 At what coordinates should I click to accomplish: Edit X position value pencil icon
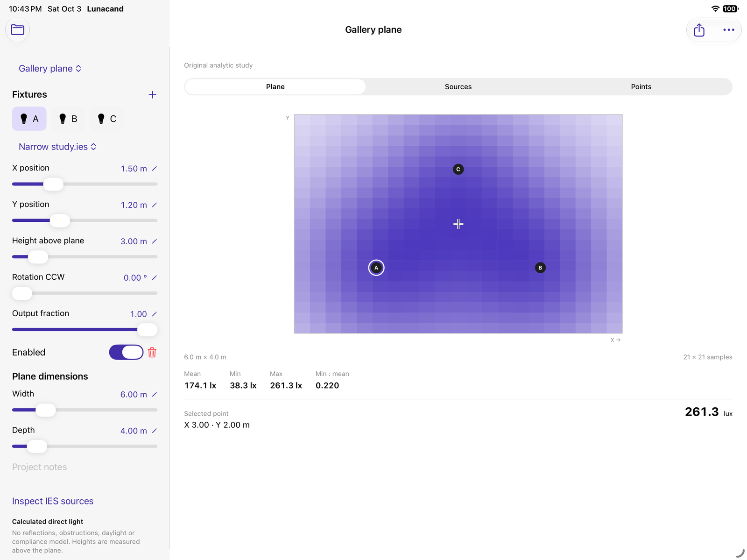(x=155, y=169)
